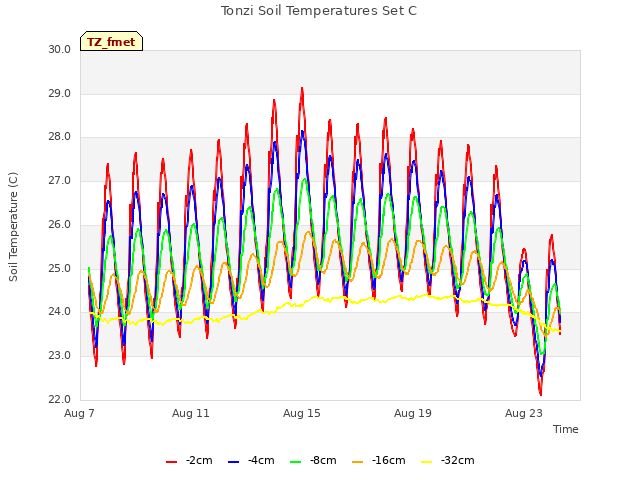Click the Time axis label

pos(565,429)
